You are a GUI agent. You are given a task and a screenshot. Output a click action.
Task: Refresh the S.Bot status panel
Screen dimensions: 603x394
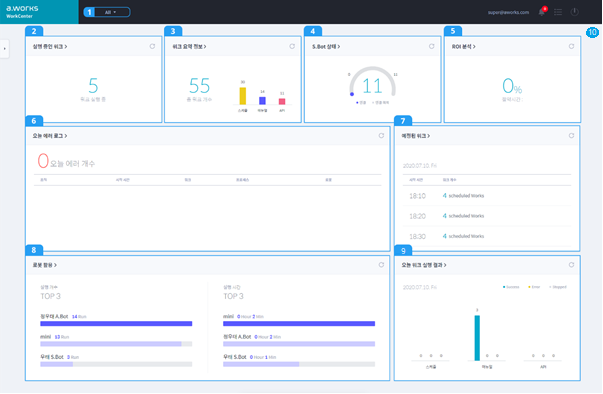click(431, 46)
